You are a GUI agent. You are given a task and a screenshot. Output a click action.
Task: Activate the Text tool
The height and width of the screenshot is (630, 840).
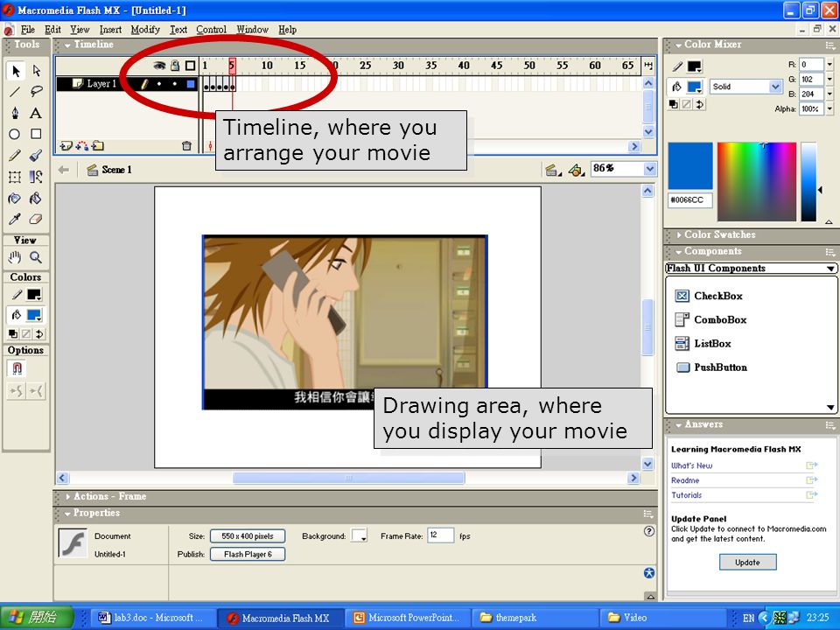[x=37, y=113]
